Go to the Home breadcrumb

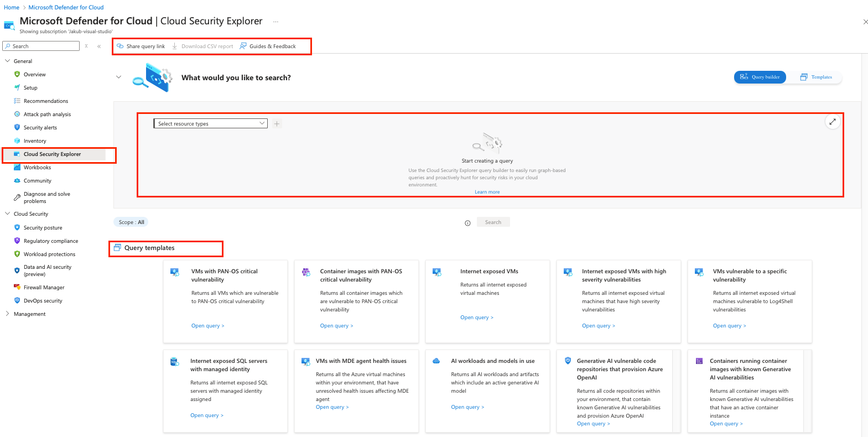(11, 8)
